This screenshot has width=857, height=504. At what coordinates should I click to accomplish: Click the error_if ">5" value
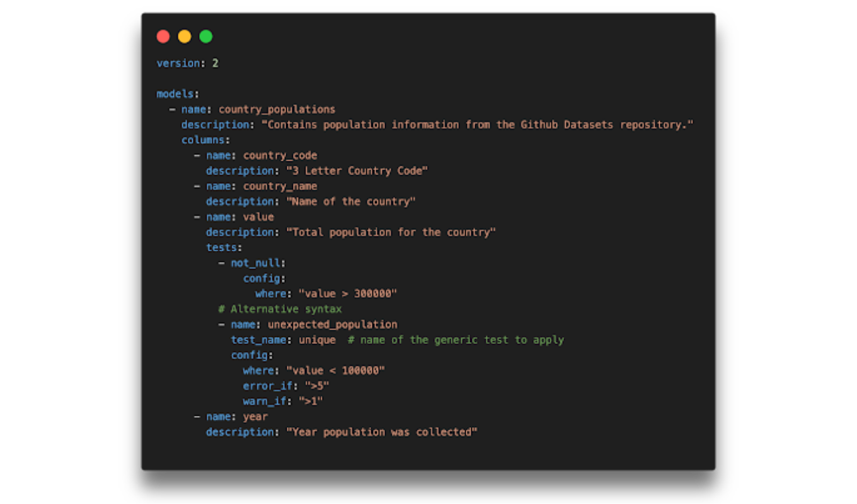(317, 386)
